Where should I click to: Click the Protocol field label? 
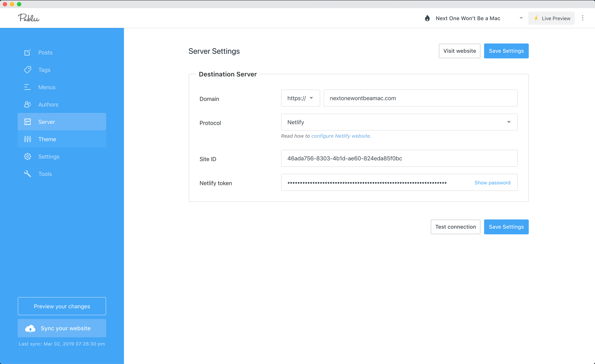[210, 123]
